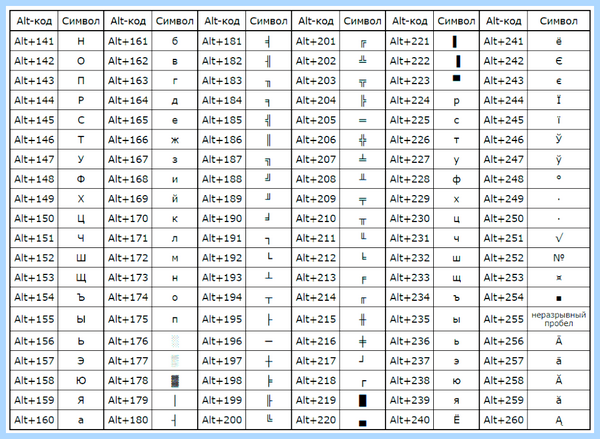Click the "Ў" symbol beside Alt+246
Viewport: 600px width, 439px height.
pos(559,139)
